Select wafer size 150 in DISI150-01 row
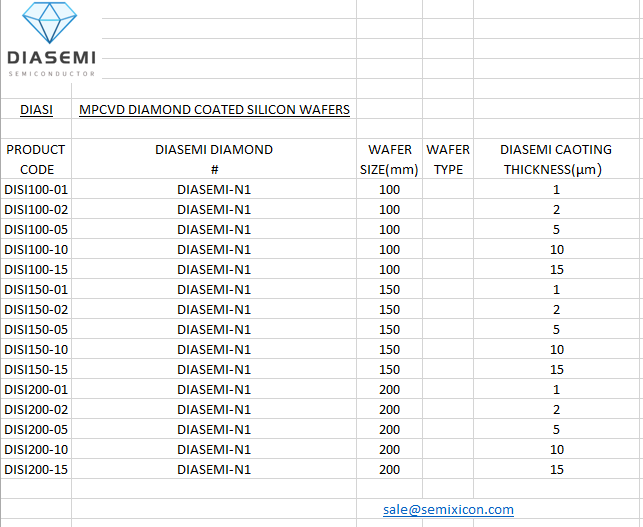This screenshot has height=527, width=643. coord(390,290)
